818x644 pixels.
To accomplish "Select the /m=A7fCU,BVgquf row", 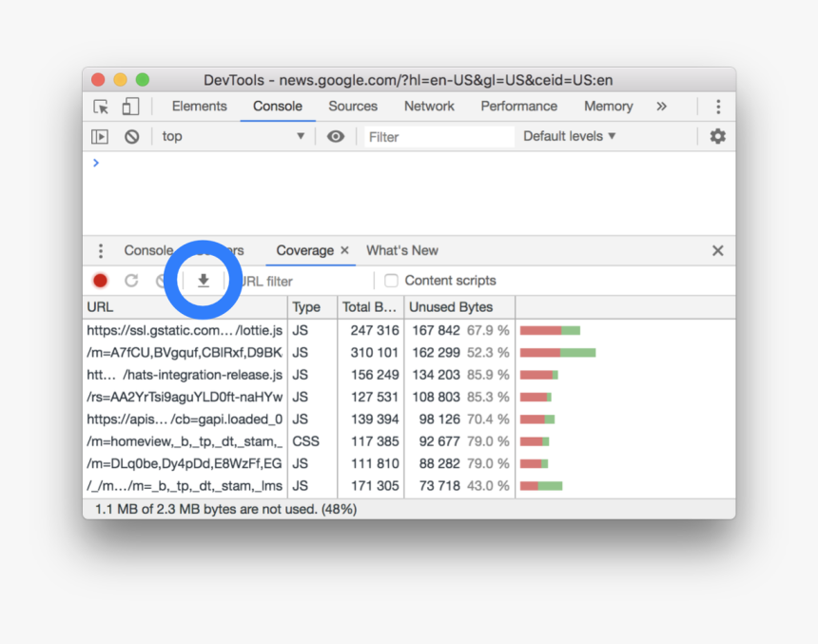I will pyautogui.click(x=409, y=353).
